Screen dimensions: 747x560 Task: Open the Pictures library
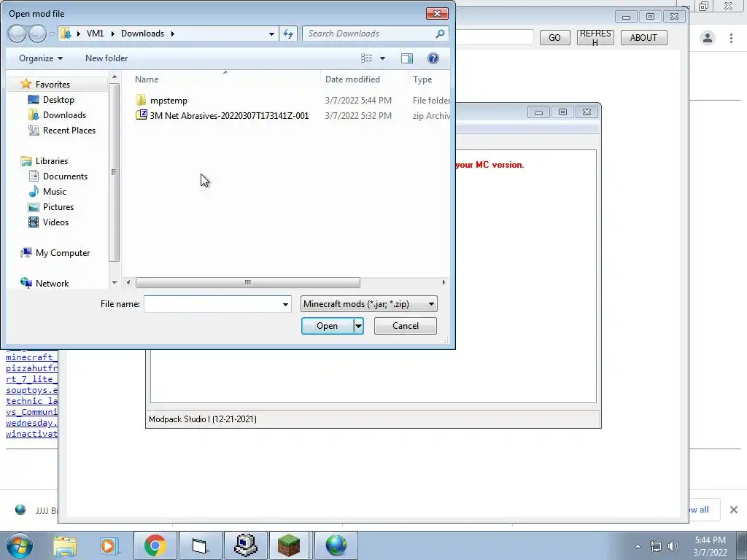[x=58, y=206]
